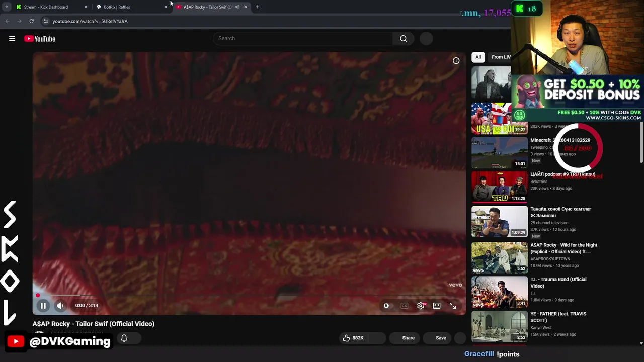This screenshot has height=362, width=644.
Task: Open the player settings gear
Action: [421, 306]
